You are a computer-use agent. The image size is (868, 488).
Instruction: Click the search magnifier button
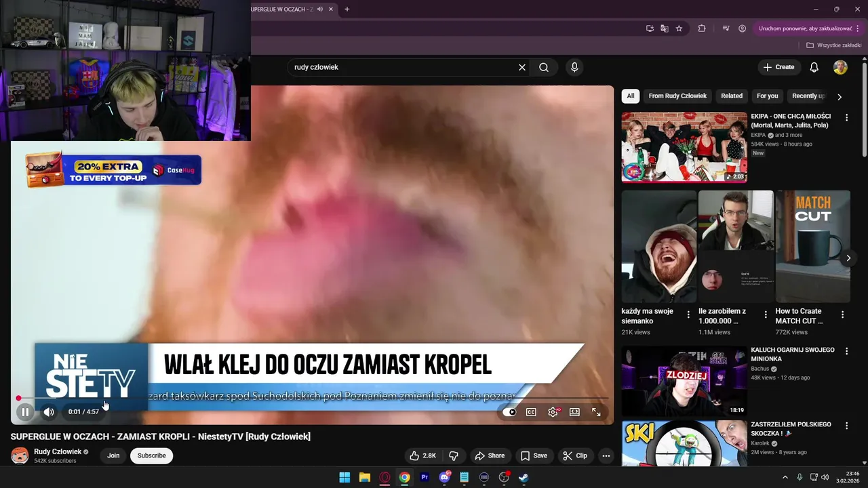pos(544,67)
